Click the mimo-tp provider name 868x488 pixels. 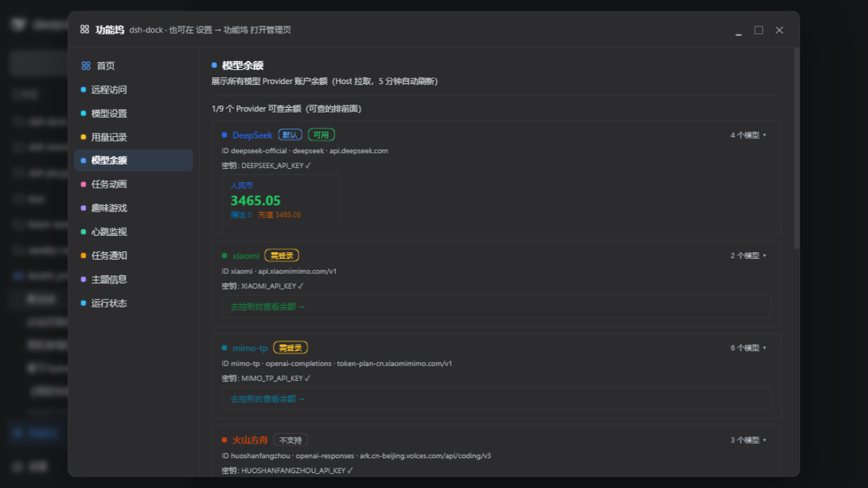(x=250, y=348)
